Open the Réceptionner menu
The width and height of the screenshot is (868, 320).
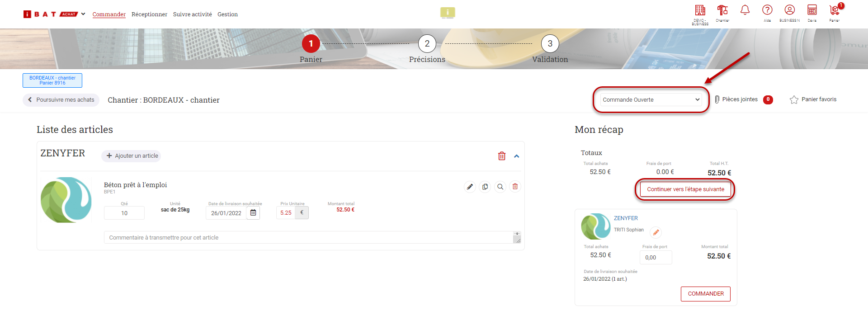tap(149, 14)
